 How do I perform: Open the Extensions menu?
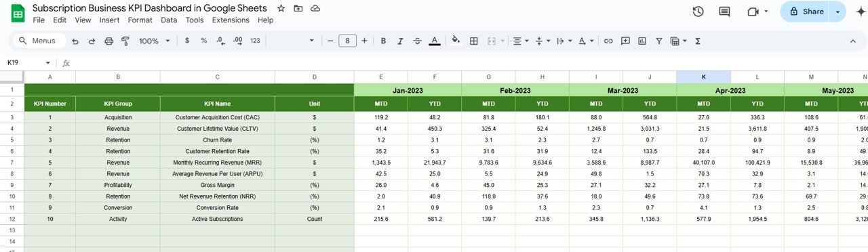(231, 20)
